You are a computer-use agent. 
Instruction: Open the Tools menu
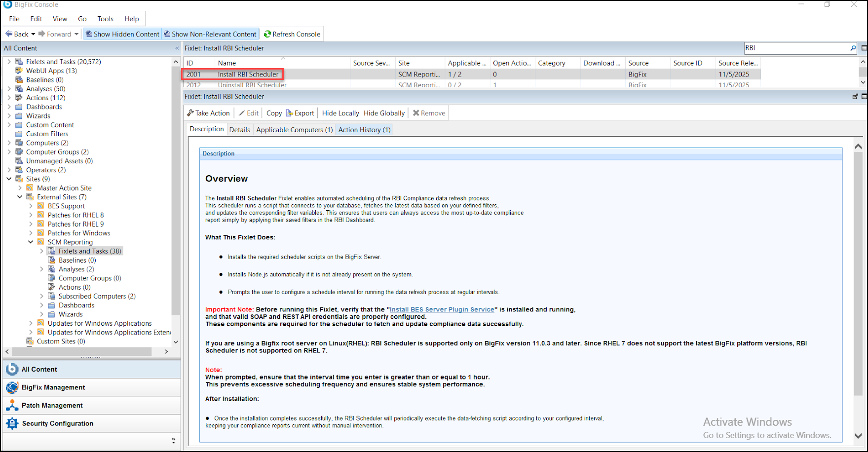(x=105, y=19)
